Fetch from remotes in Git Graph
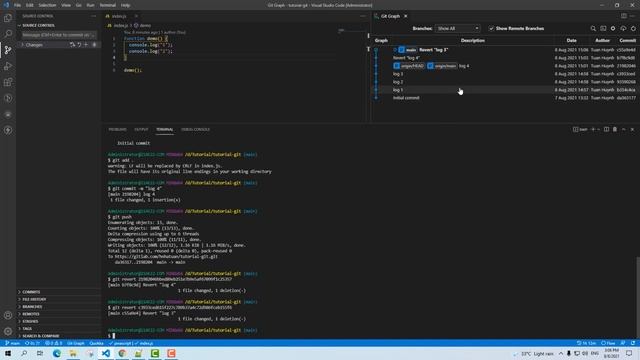The image size is (640, 360). 623,29
